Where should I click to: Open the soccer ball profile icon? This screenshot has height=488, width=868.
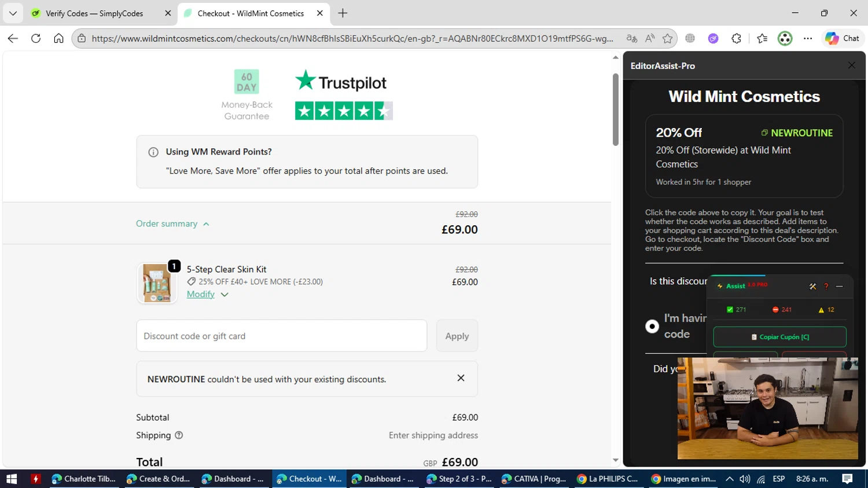click(785, 38)
